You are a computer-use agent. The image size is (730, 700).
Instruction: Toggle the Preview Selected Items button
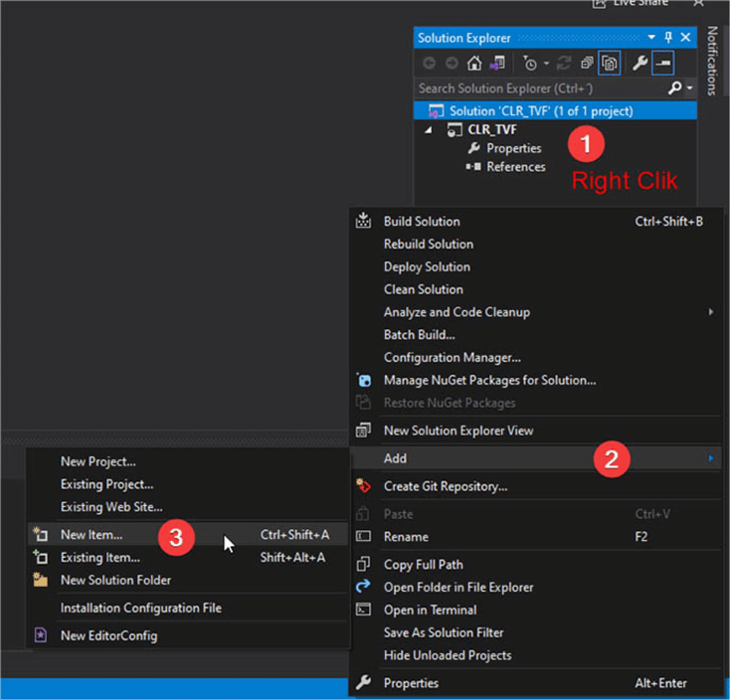[663, 64]
